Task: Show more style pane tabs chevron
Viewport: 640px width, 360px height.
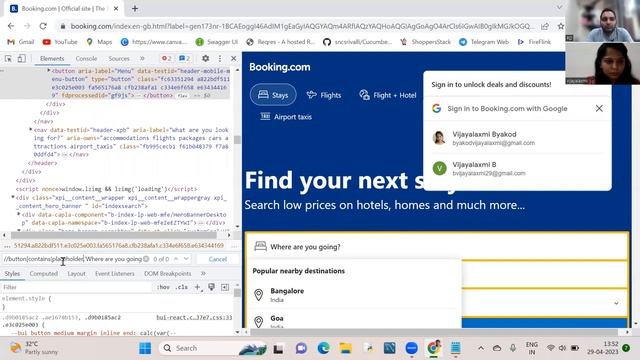Action: click(x=203, y=273)
